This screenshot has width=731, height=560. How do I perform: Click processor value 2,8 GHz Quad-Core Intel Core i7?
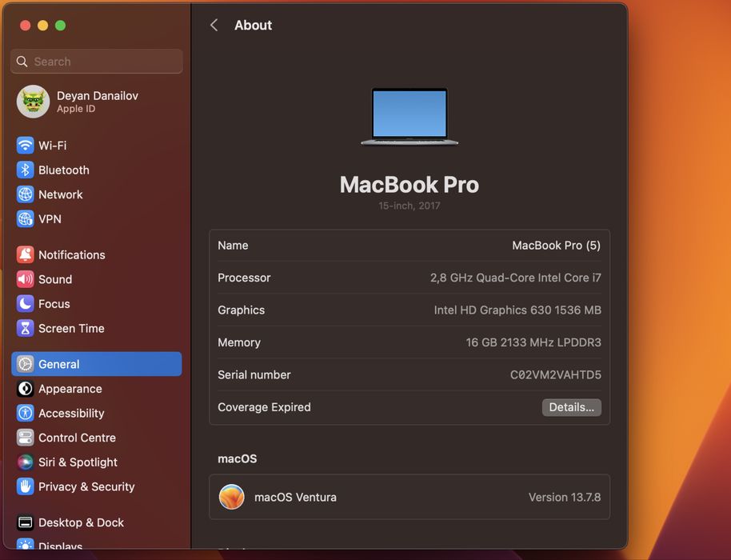click(516, 278)
